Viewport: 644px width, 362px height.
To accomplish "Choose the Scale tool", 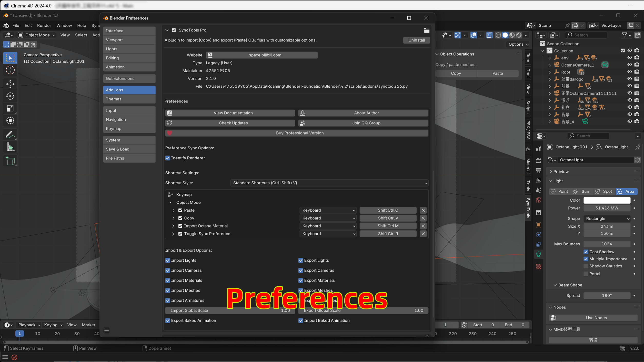I will point(10,108).
